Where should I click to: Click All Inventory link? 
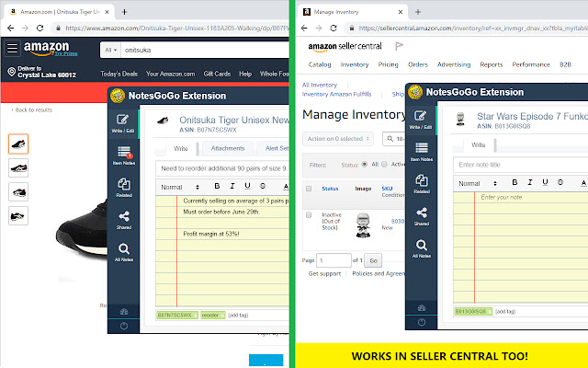point(320,85)
